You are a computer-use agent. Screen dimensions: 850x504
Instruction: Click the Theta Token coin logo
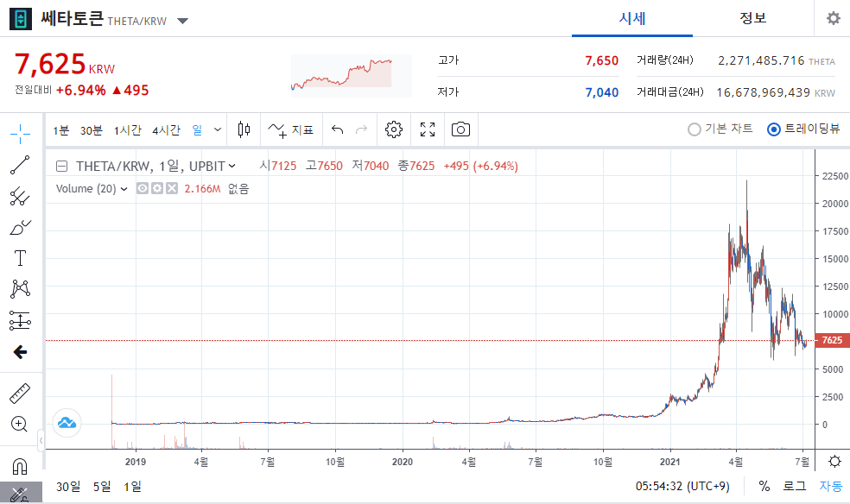tap(21, 19)
